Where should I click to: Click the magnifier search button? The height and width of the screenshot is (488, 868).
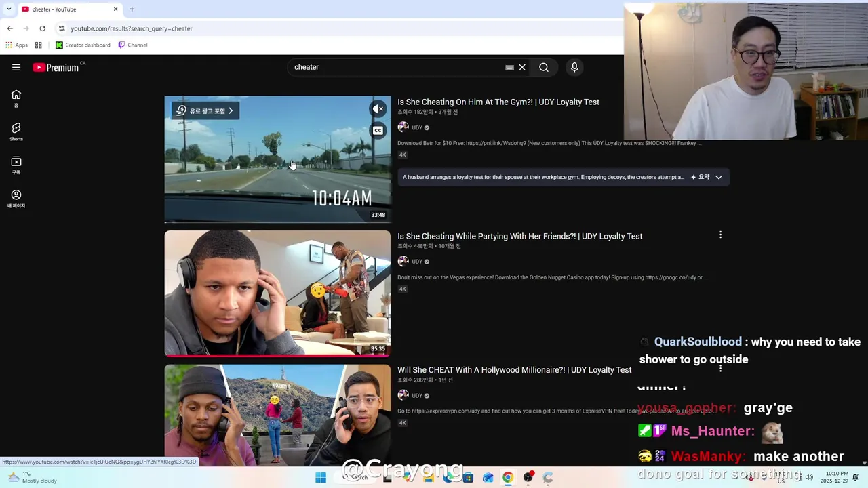pyautogui.click(x=544, y=67)
